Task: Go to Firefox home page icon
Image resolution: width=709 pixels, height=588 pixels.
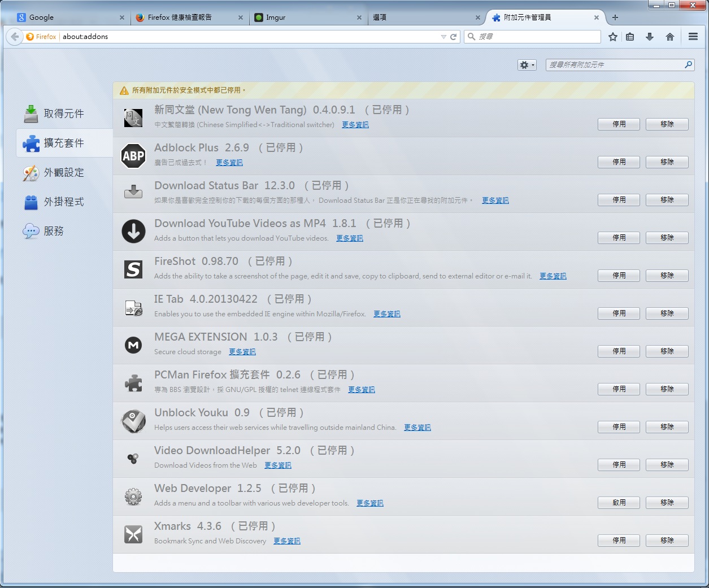Action: coord(670,37)
